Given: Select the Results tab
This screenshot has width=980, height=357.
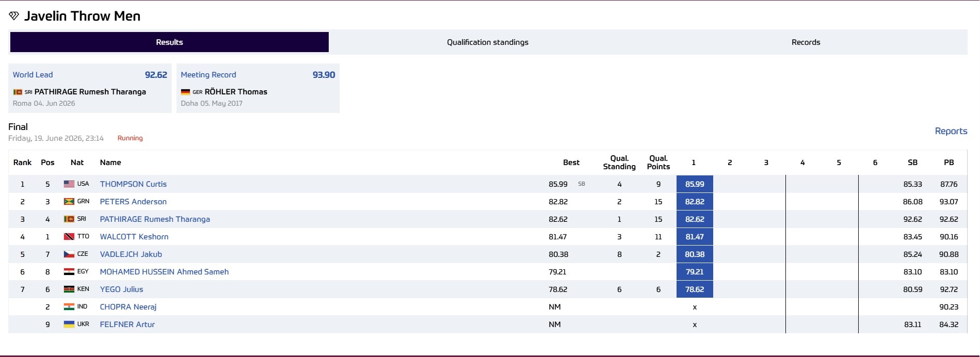Looking at the screenshot, I should 169,42.
